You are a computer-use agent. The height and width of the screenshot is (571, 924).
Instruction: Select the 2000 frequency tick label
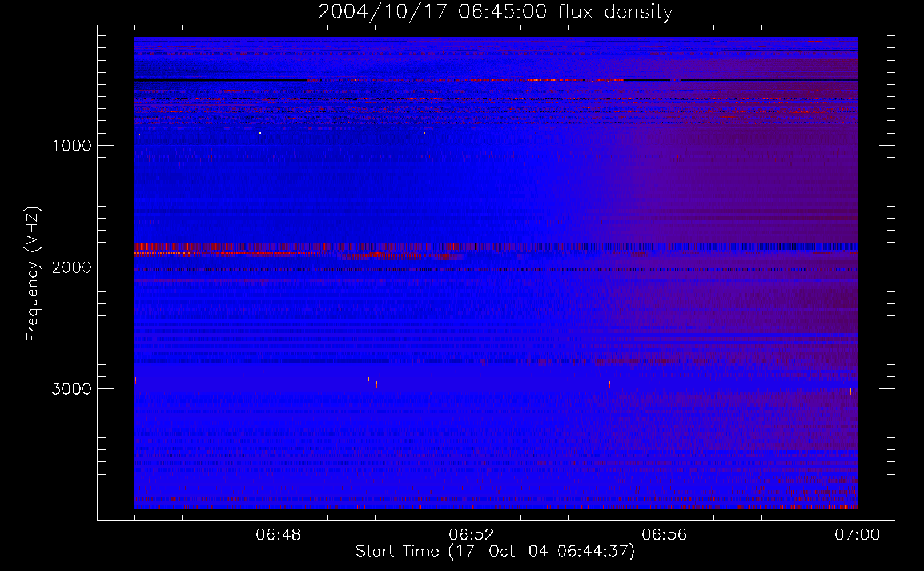[x=71, y=267]
